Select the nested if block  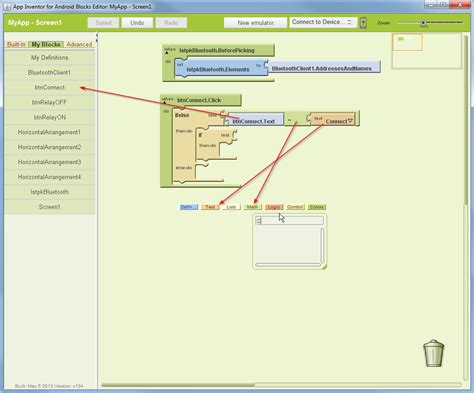point(200,135)
